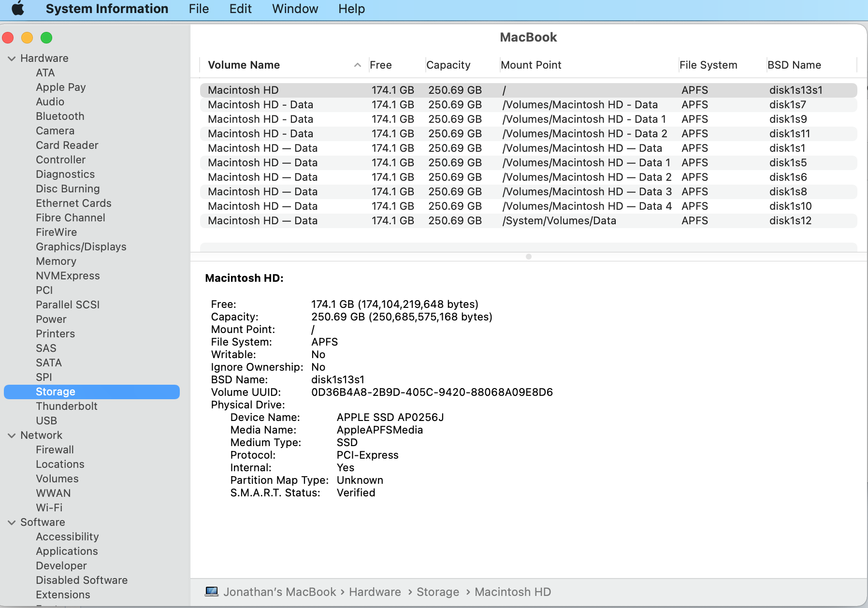Click Jonathan's MacBook in path bar
The width and height of the screenshot is (868, 608).
[x=279, y=592]
